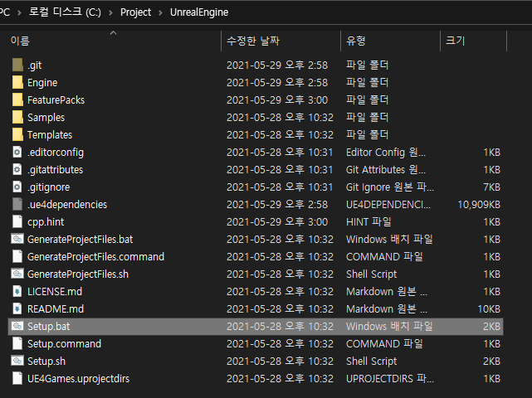
Task: Click the GenerateProjectFiles.bat batch icon
Action: coord(17,239)
